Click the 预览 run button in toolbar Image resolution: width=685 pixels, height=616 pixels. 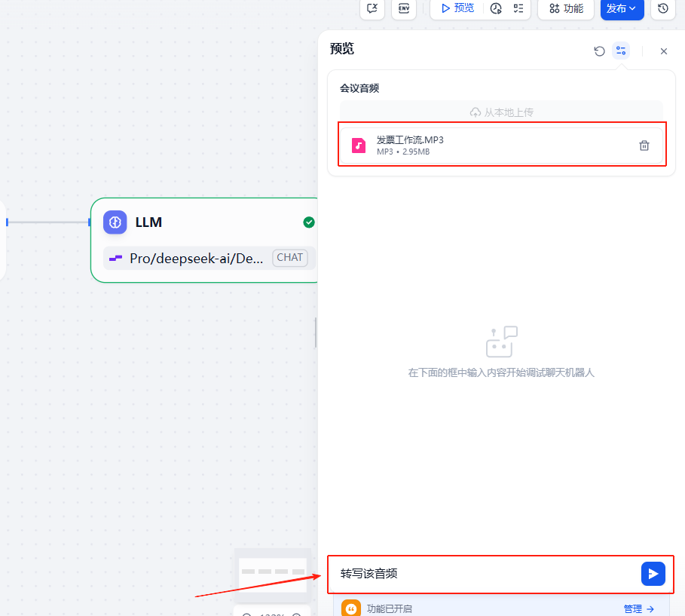click(457, 8)
